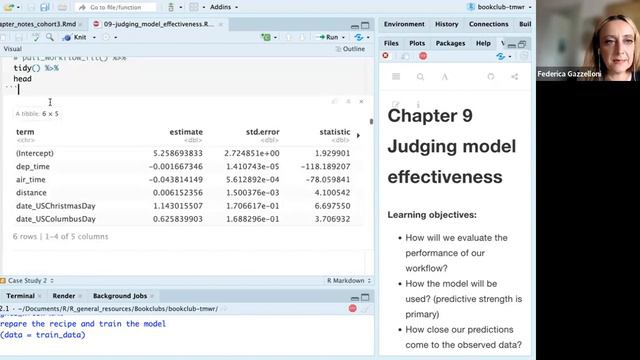Screen dimensions: 640x360
Task: Open the Environment tab
Action: (x=404, y=24)
